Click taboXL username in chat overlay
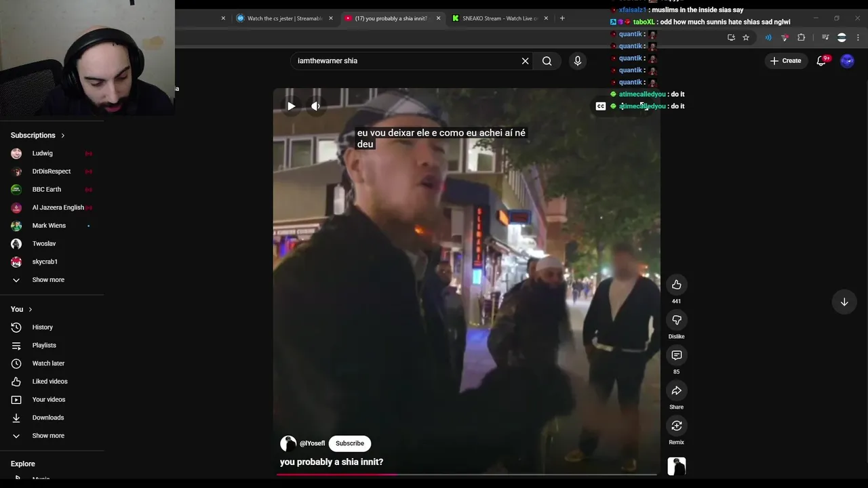Viewport: 868px width, 488px height. 644,22
